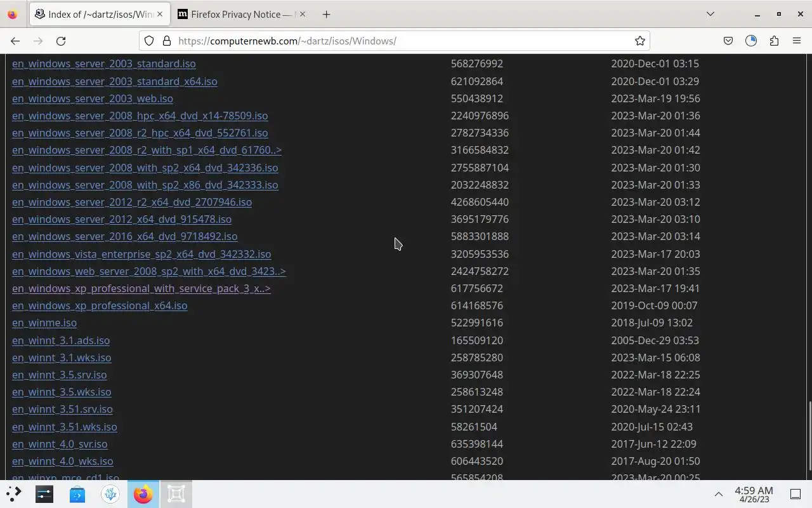Expand the system tray hidden icons arrow
Viewport: 812px width, 508px height.
point(719,494)
